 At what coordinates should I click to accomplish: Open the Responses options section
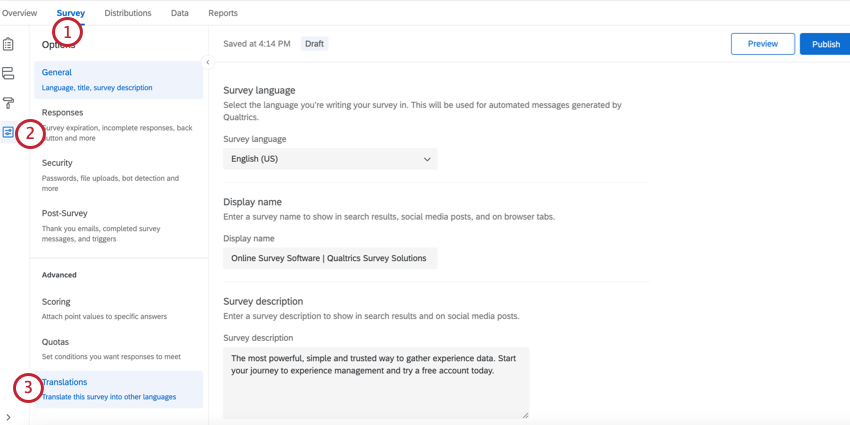pyautogui.click(x=118, y=125)
